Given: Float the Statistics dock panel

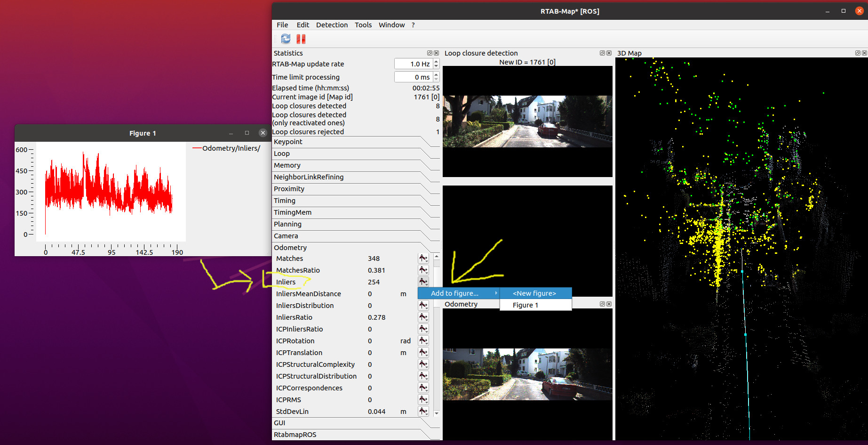Looking at the screenshot, I should [430, 53].
